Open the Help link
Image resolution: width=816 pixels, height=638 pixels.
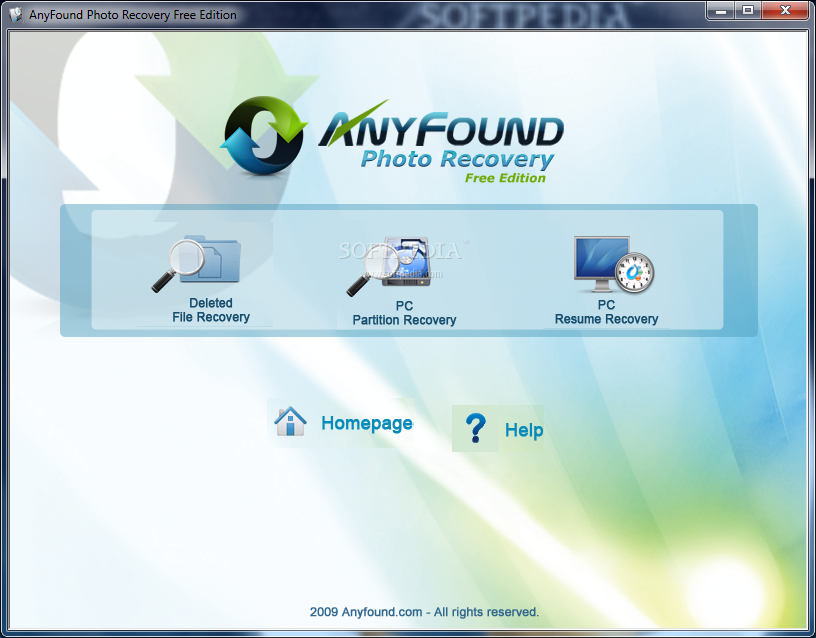[x=524, y=430]
